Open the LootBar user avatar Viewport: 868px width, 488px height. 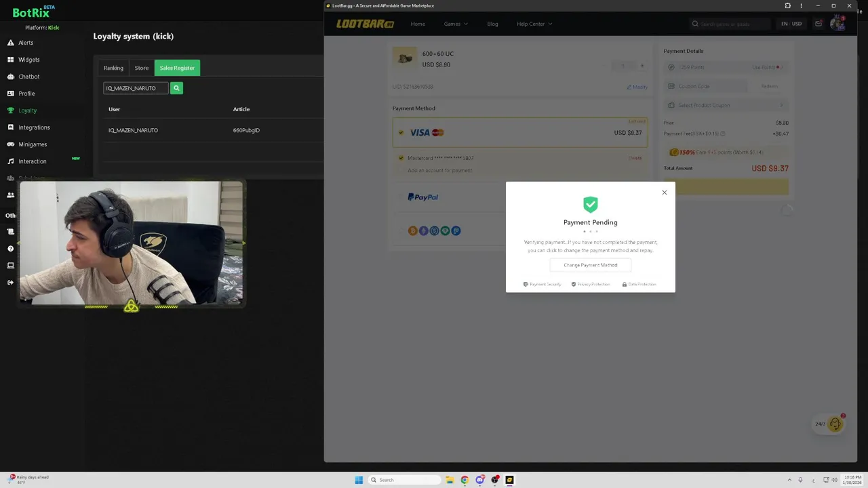point(837,24)
